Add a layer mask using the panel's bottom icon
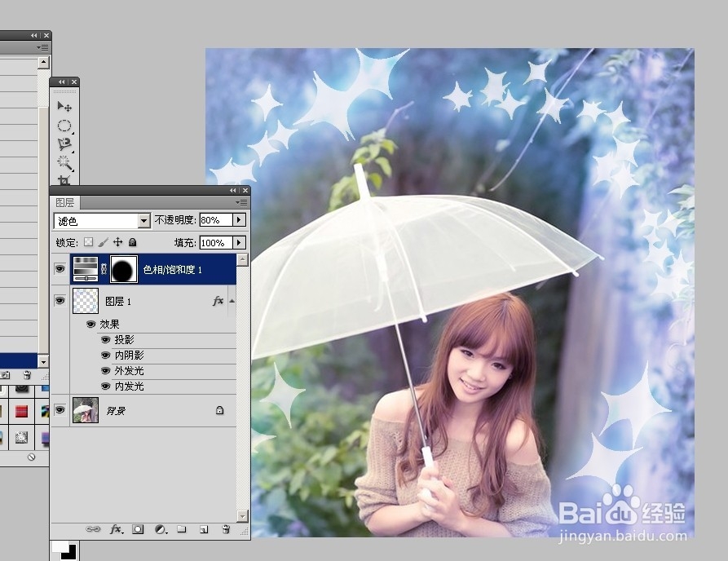The width and height of the screenshot is (728, 561). 138,529
